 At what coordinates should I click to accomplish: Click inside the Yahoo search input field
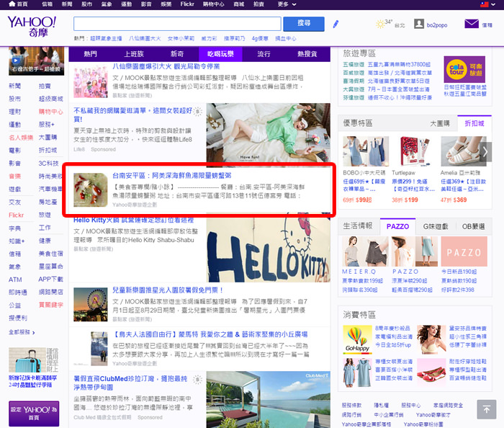click(x=177, y=24)
